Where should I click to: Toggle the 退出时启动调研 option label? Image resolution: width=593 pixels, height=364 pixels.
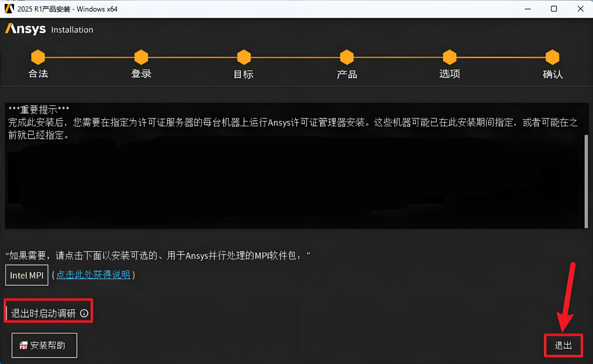43,313
